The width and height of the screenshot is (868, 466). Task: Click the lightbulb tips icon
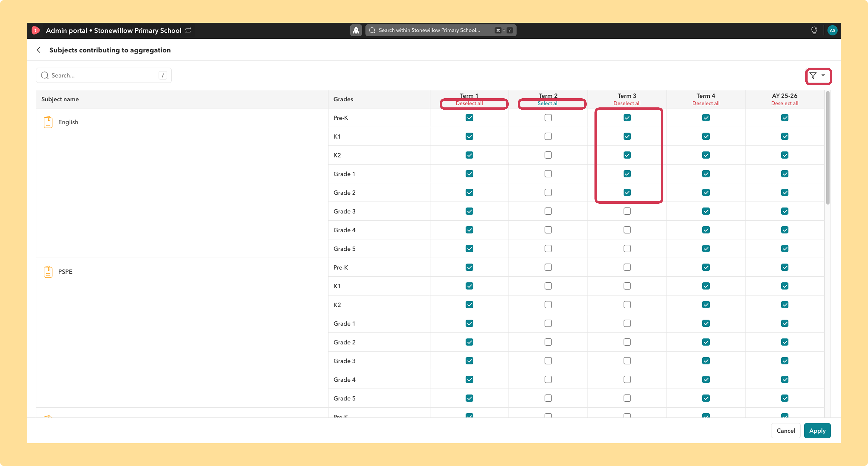[814, 30]
